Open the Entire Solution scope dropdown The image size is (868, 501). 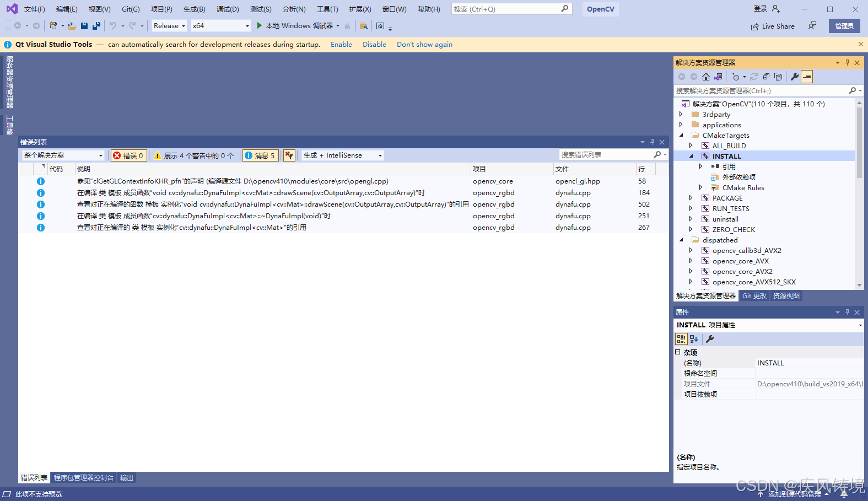63,155
